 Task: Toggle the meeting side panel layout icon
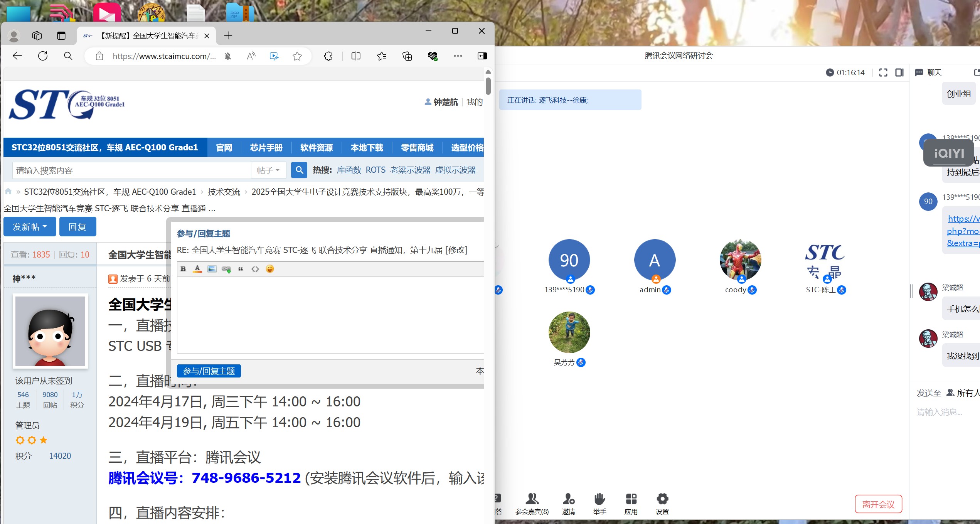tap(899, 72)
